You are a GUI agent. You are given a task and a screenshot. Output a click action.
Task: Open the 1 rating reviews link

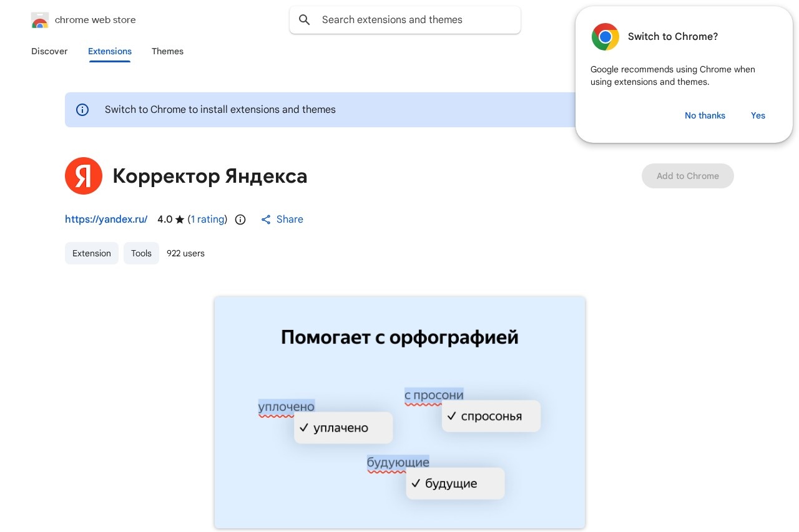[x=208, y=220]
